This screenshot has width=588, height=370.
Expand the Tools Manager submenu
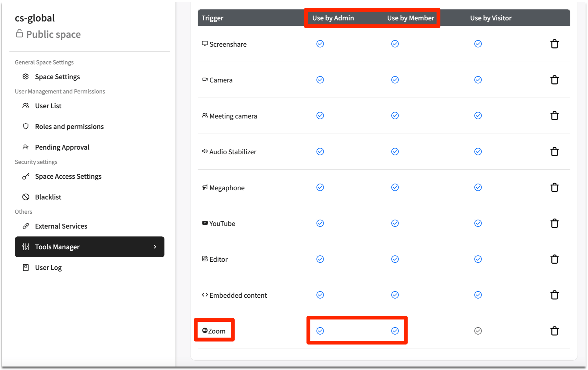point(155,247)
